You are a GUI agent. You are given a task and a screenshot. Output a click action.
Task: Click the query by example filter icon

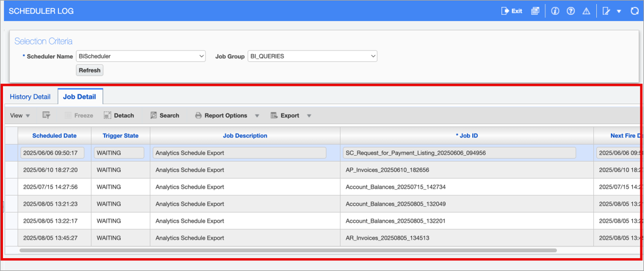46,116
